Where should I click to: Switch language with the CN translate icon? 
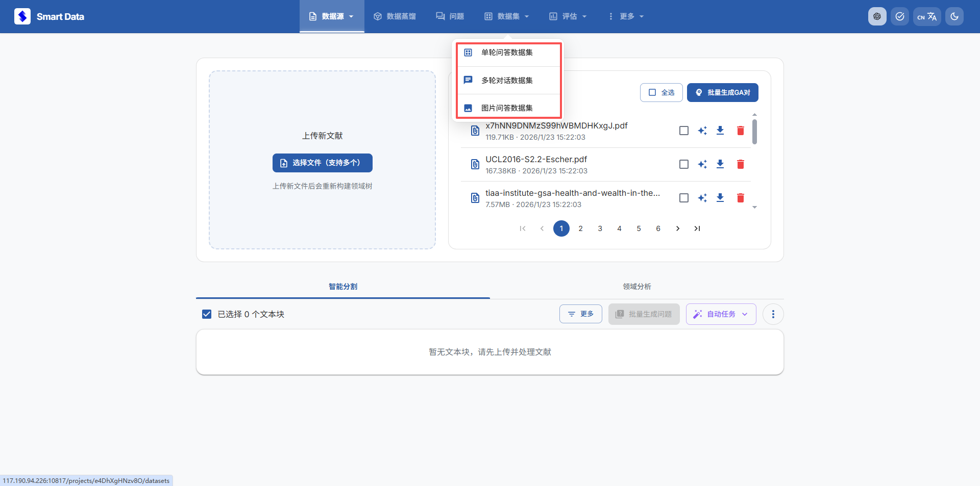926,16
